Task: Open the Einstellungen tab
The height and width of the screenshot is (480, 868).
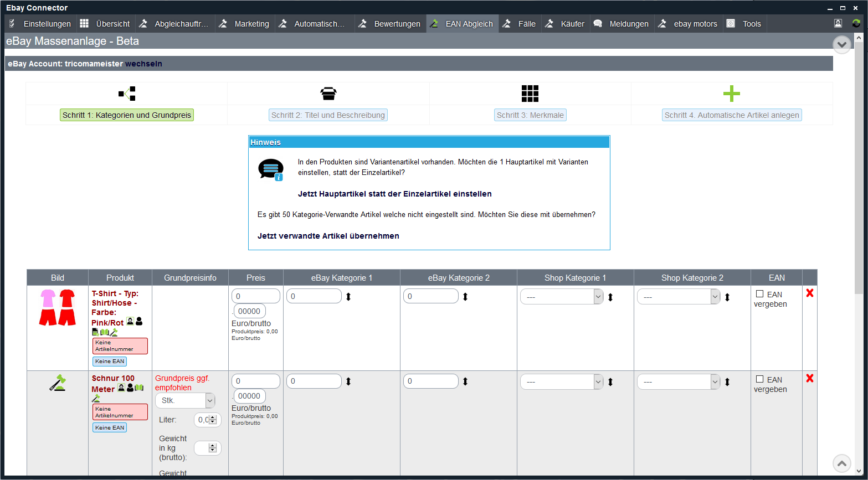Action: (40, 24)
